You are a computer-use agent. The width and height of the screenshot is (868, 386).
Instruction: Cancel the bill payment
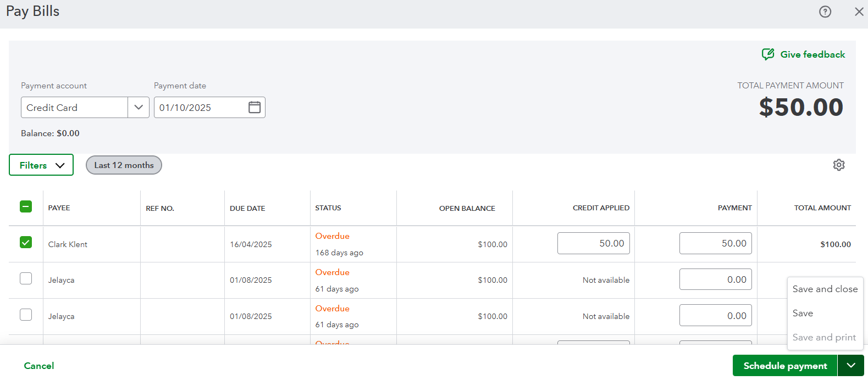[39, 366]
